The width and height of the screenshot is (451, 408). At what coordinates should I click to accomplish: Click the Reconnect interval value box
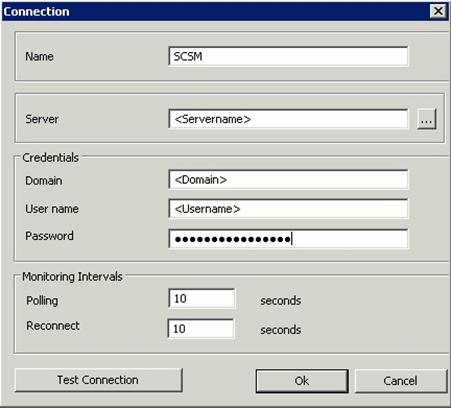tap(201, 329)
